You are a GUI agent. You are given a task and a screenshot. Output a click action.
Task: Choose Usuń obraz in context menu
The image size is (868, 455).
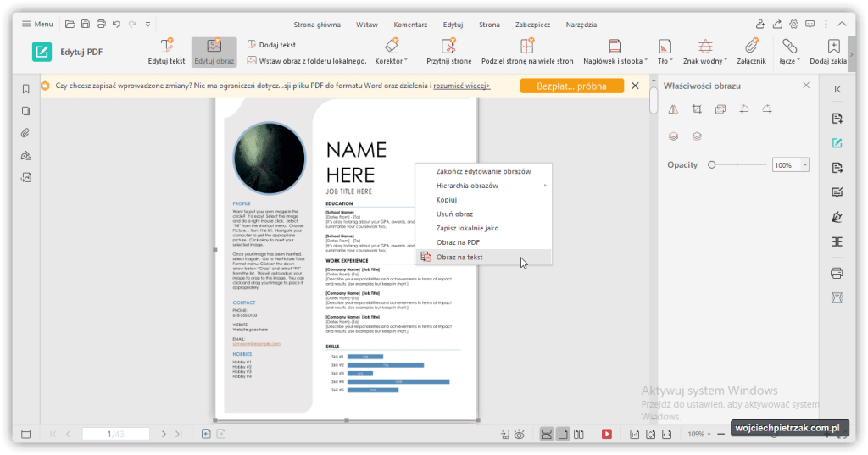[x=483, y=214]
